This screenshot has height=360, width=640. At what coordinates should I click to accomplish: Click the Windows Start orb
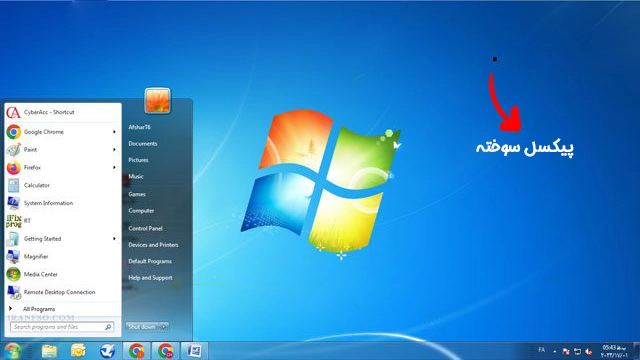click(12, 351)
